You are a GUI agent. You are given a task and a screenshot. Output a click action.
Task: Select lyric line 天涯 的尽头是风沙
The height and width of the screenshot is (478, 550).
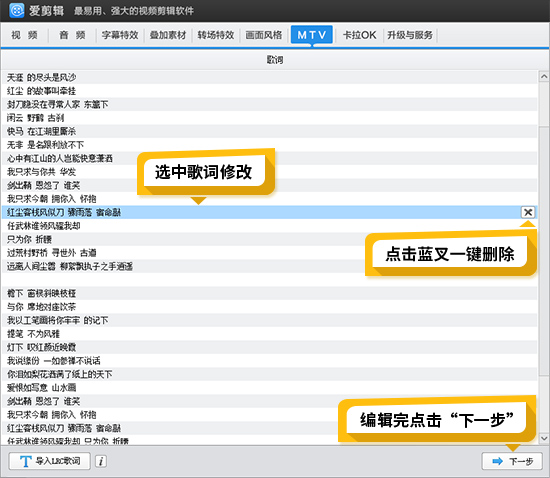click(269, 77)
